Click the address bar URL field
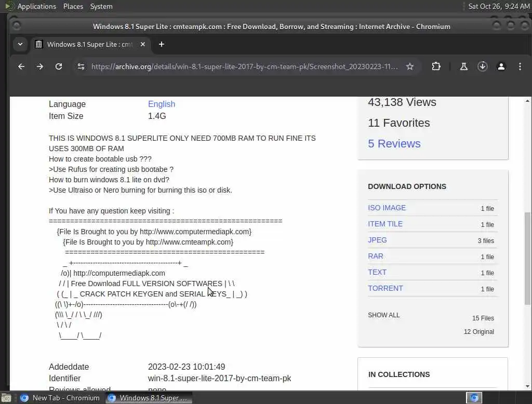Screen dimensions: 532x404 pos(244,67)
